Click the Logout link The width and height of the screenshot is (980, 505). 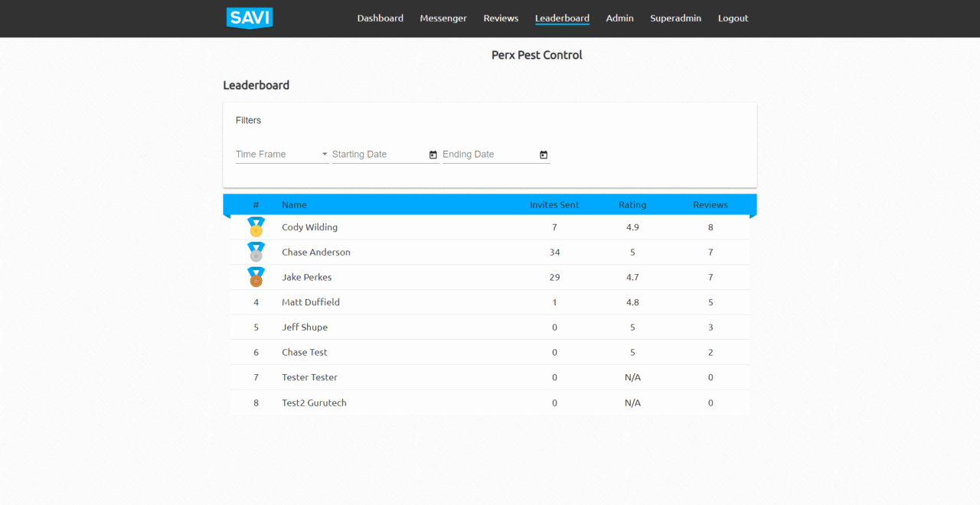[x=733, y=18]
